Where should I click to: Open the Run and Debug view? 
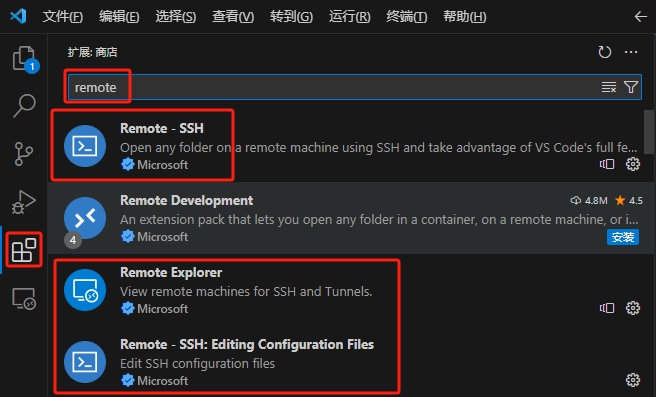(24, 202)
